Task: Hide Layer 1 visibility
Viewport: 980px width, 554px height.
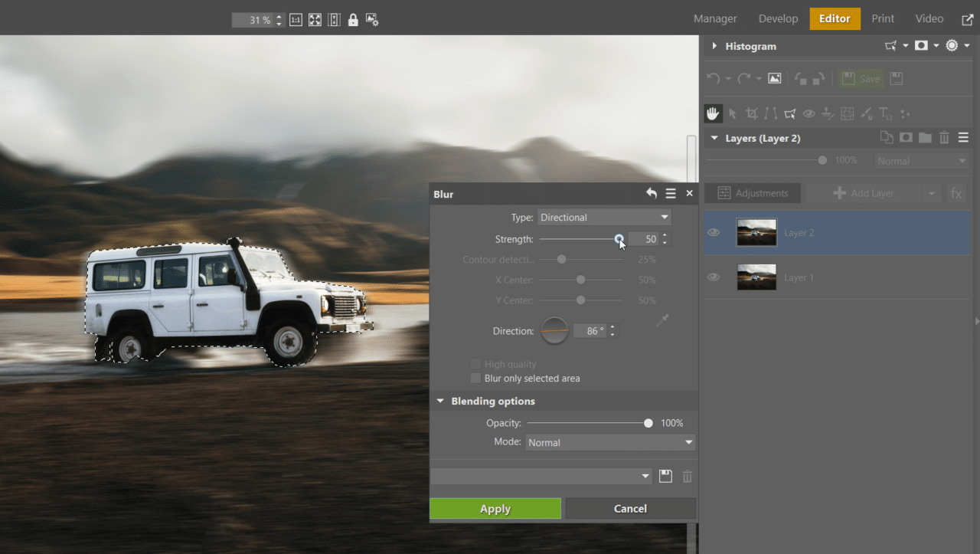Action: point(713,277)
